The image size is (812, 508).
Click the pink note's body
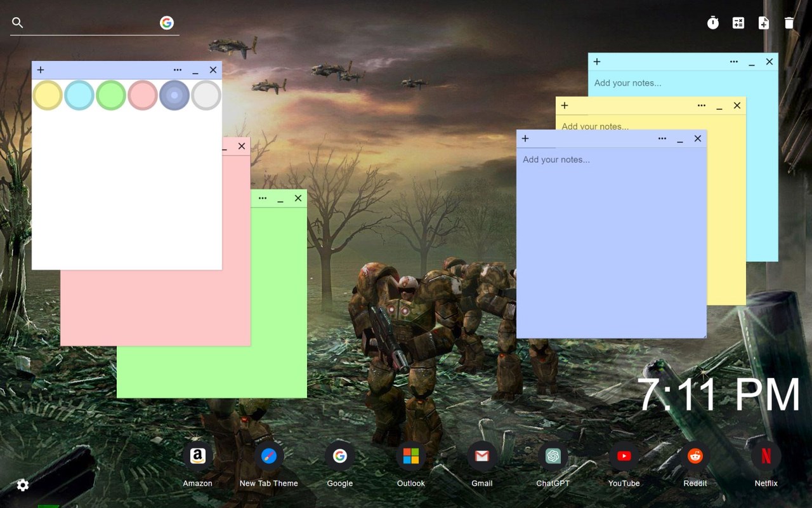tap(155, 308)
